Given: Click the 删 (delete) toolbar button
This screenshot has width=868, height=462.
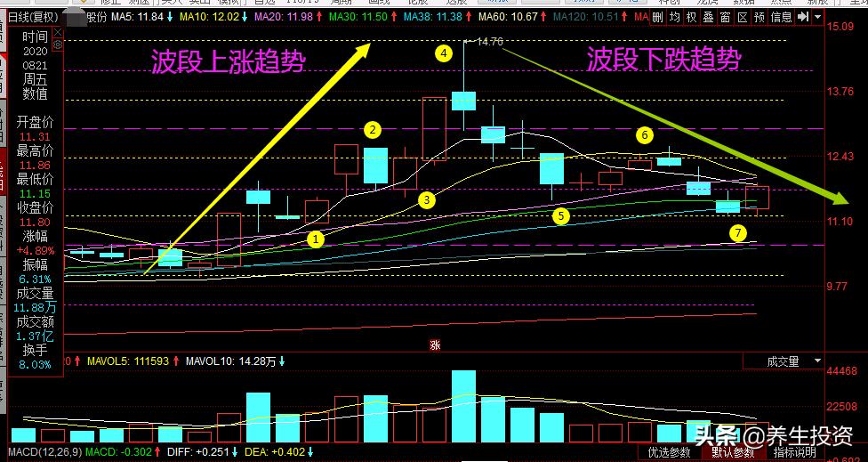Looking at the screenshot, I should click(x=657, y=17).
